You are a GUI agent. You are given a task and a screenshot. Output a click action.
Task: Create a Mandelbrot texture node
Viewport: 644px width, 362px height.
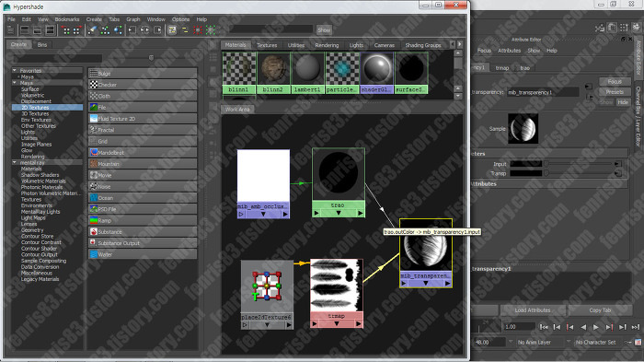pos(143,152)
